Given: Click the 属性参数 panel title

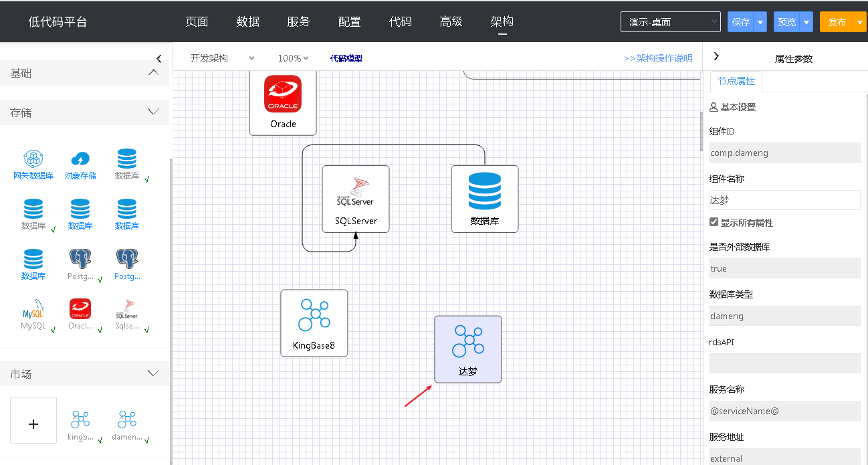Looking at the screenshot, I should (794, 59).
